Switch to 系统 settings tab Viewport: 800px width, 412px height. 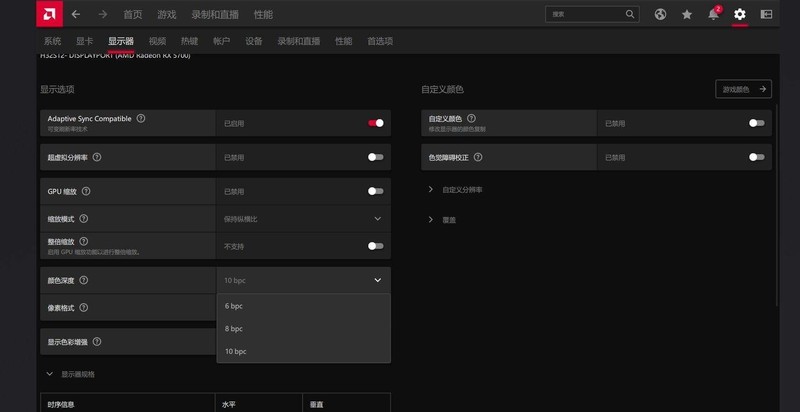point(53,41)
